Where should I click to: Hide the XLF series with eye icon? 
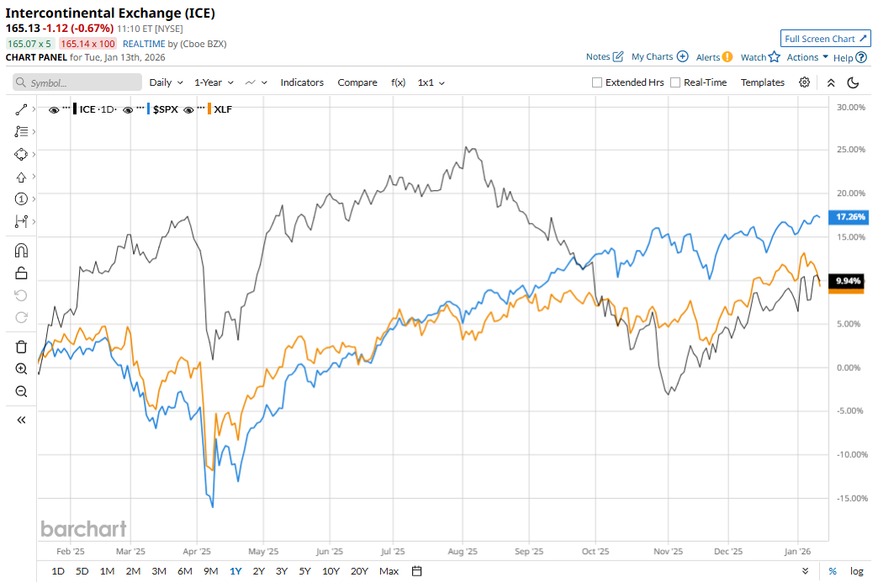click(188, 109)
